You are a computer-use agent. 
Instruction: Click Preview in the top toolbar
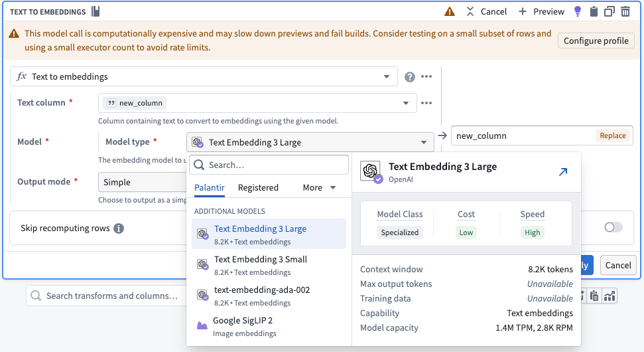541,11
